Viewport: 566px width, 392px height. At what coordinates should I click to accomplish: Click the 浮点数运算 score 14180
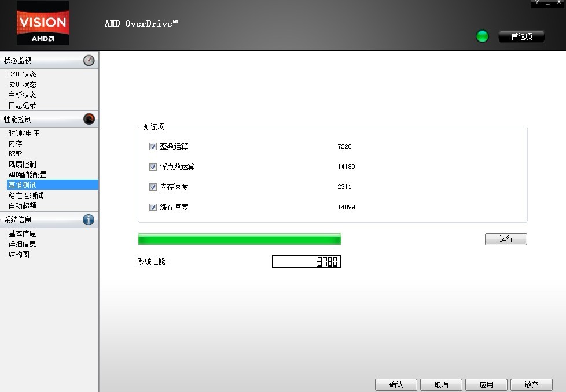point(346,167)
